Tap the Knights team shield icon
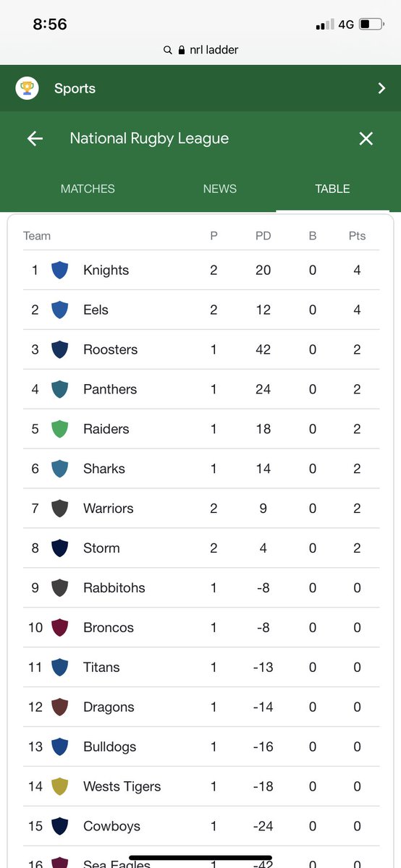Screen dimensions: 401x868 coord(60,270)
